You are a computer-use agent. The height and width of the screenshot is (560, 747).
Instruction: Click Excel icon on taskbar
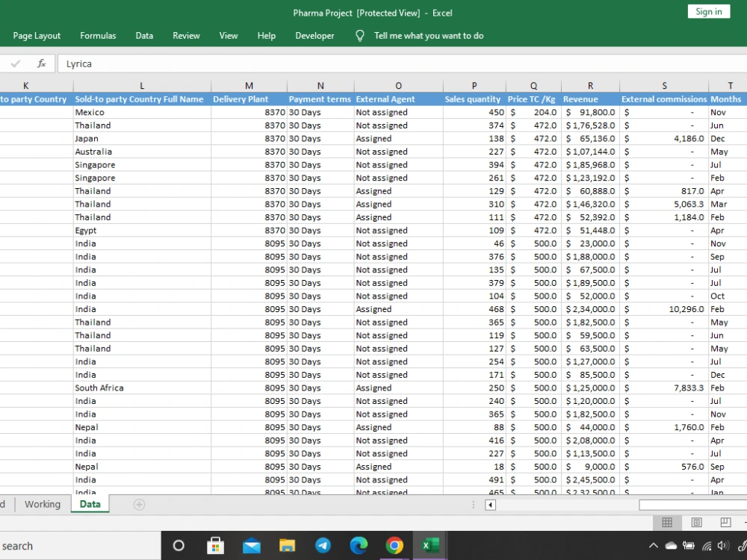pos(430,545)
